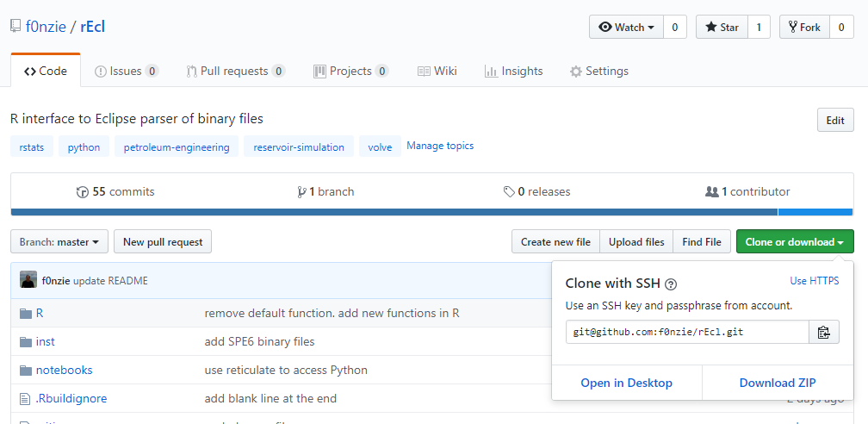The width and height of the screenshot is (868, 424).
Task: Switch cloning method with Use HTTPS
Action: 814,281
